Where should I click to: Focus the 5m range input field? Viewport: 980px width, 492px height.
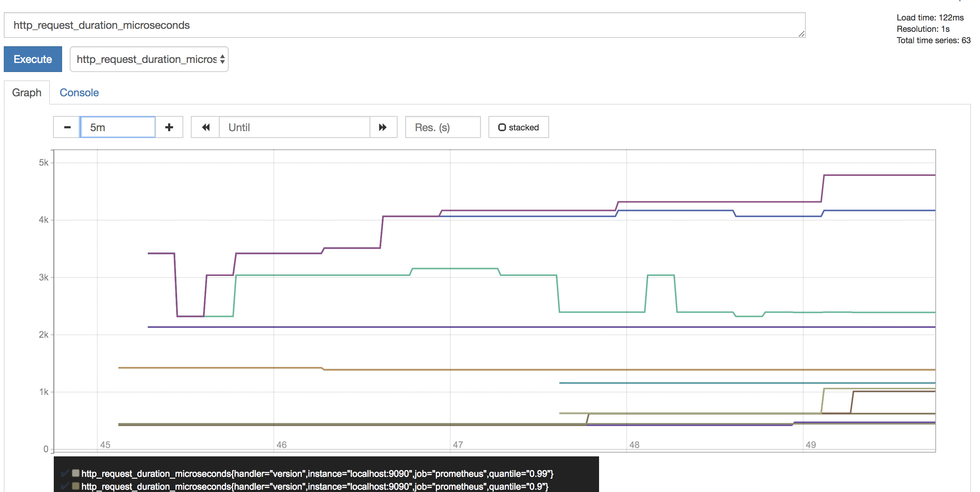pos(118,127)
